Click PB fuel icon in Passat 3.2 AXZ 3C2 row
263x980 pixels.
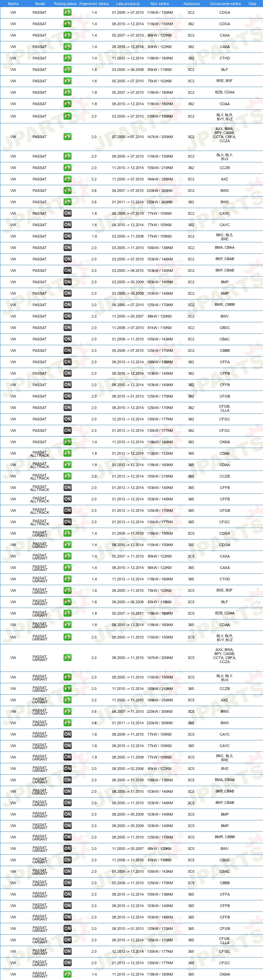pyautogui.click(x=67, y=179)
